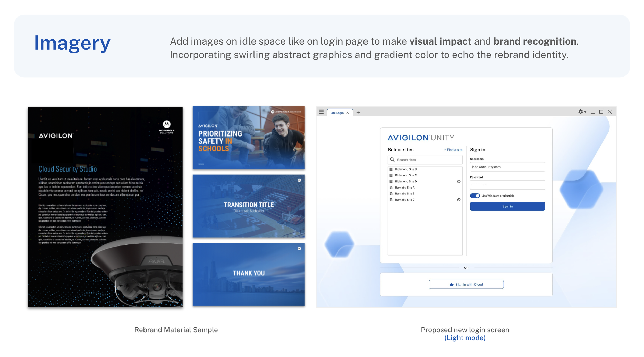Click the Password input field
This screenshot has height=357, width=644.
507,185
